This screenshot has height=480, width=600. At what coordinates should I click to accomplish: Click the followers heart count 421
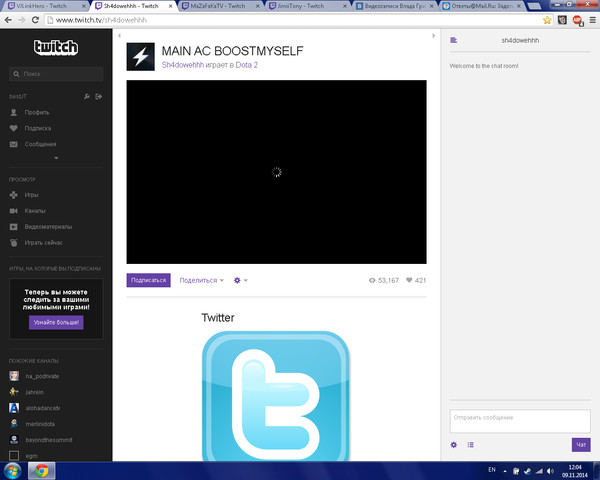pos(416,280)
